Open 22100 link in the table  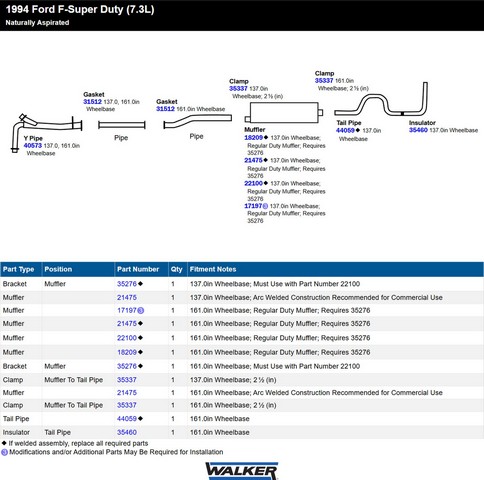pyautogui.click(x=127, y=338)
